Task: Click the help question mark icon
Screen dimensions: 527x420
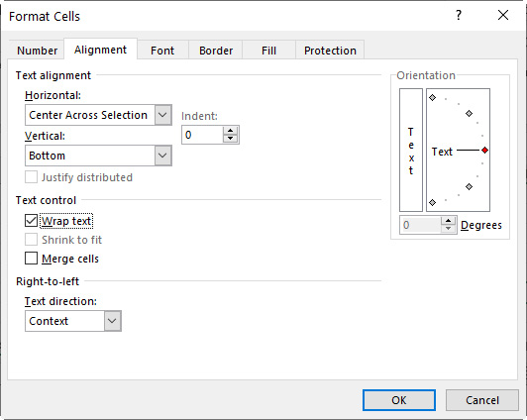Action: (x=459, y=15)
